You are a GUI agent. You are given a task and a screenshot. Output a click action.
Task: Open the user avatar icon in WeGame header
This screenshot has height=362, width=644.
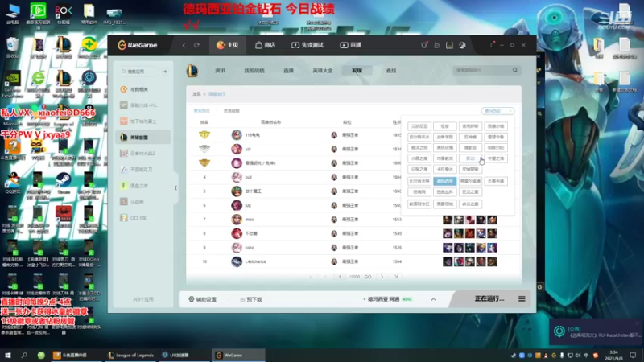[x=462, y=45]
